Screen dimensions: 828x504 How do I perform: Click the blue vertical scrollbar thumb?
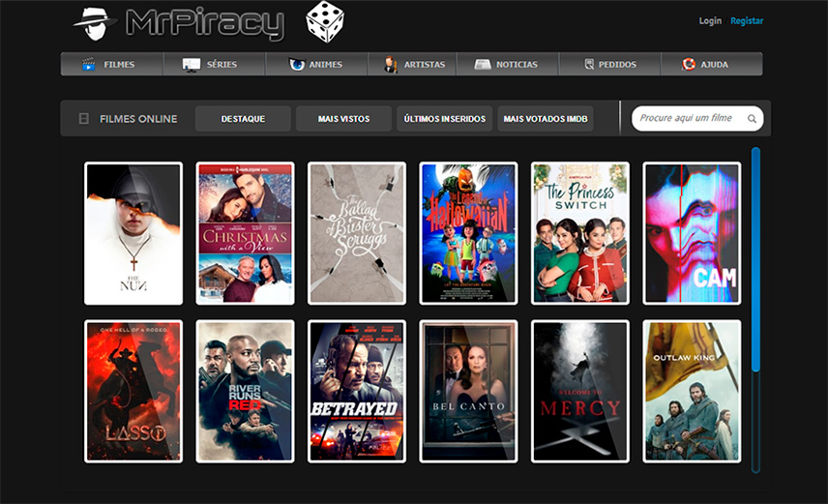[x=755, y=259]
